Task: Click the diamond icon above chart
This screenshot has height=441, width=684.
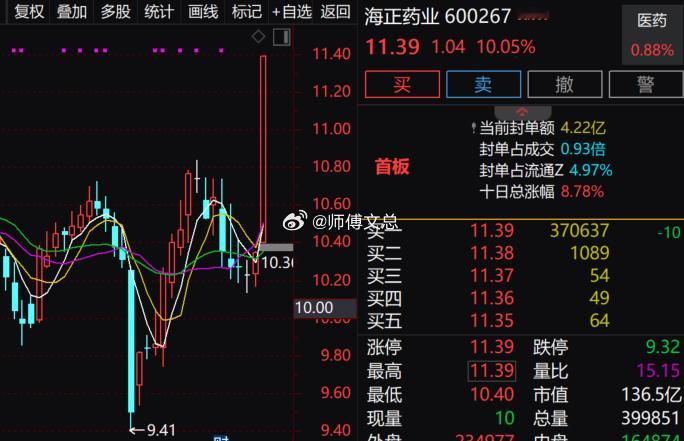Action: tap(258, 37)
